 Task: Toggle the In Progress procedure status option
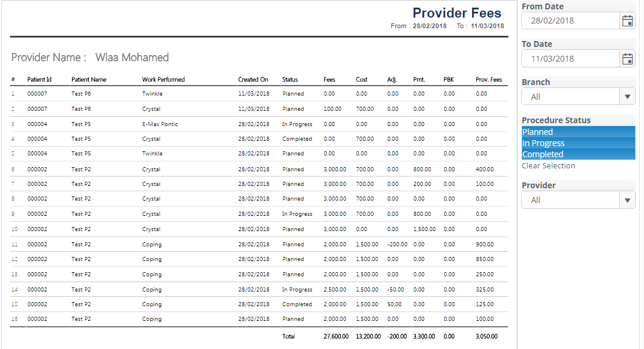pos(578,143)
